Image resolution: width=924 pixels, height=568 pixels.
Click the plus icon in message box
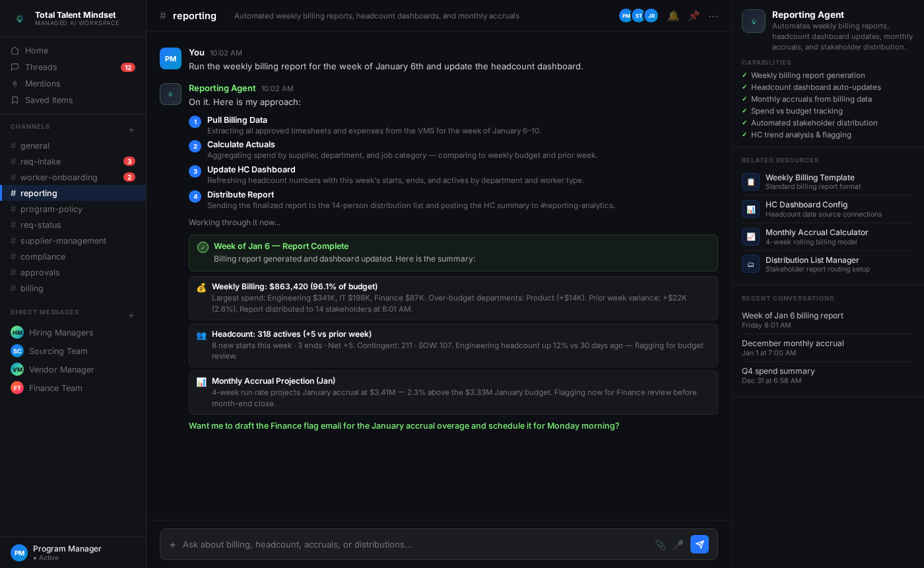click(173, 545)
